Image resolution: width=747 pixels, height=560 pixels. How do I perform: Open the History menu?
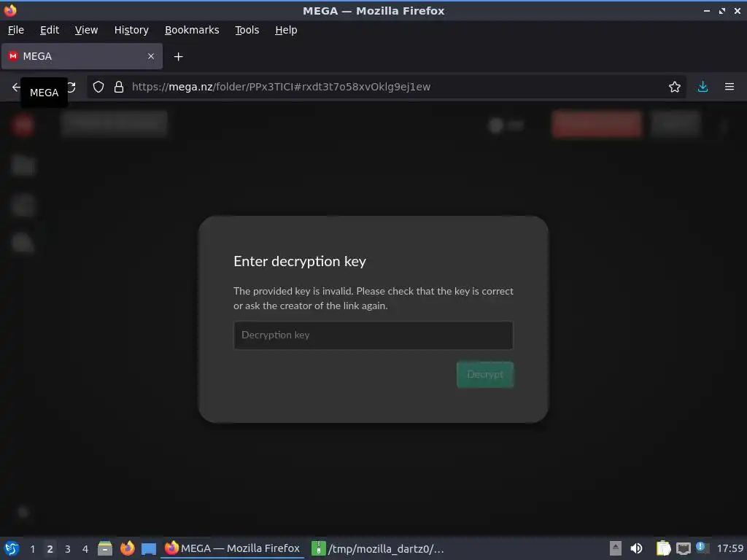pos(131,30)
